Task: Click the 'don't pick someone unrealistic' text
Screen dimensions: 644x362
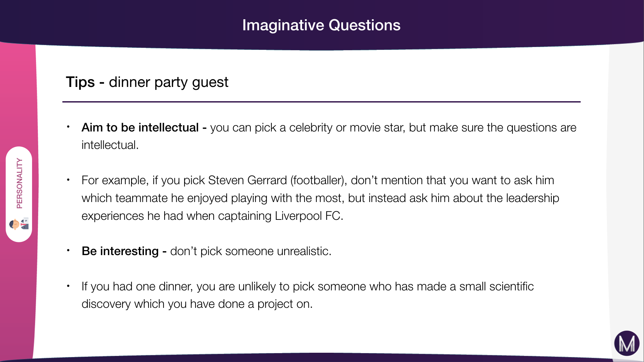Action: click(x=250, y=251)
